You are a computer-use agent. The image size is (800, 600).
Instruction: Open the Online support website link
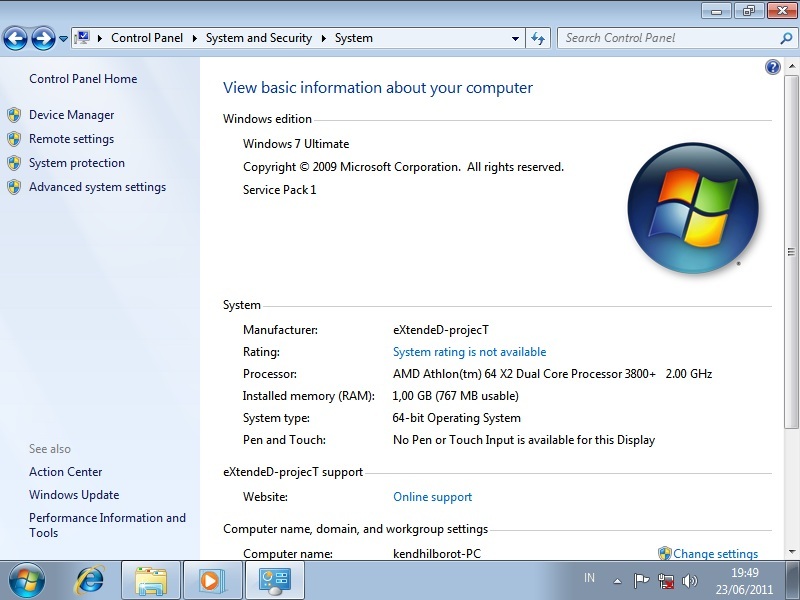433,497
